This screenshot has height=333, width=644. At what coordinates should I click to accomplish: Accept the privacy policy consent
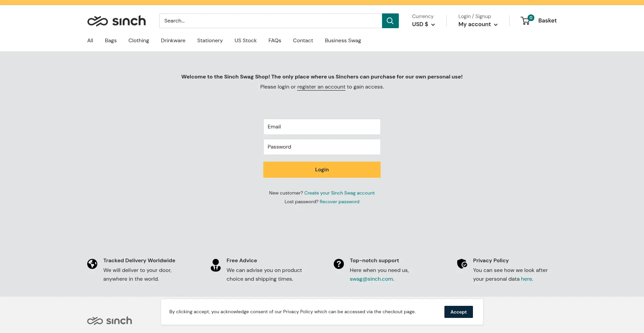[x=458, y=312]
